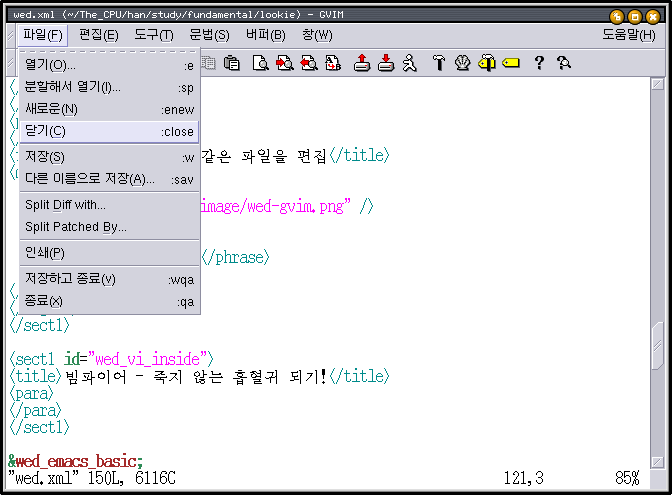Click the vertical scrollbar up arrow
Viewport: 672px width, 495px height.
[657, 84]
